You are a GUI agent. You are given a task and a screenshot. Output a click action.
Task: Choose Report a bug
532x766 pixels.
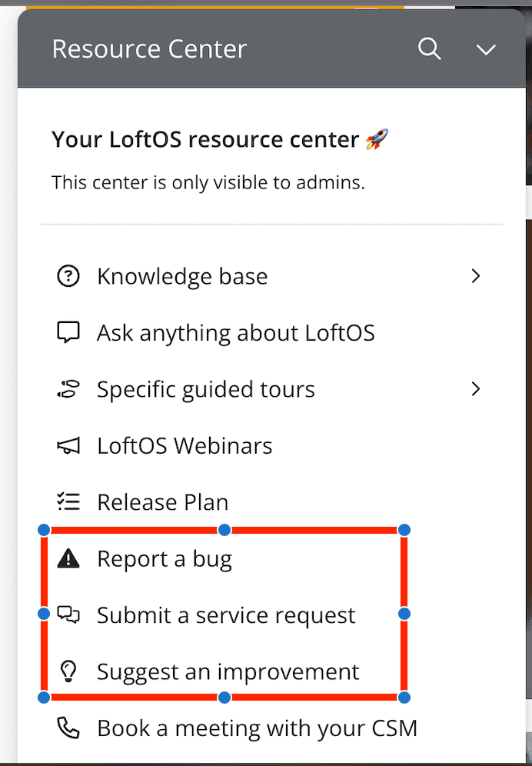pyautogui.click(x=164, y=559)
